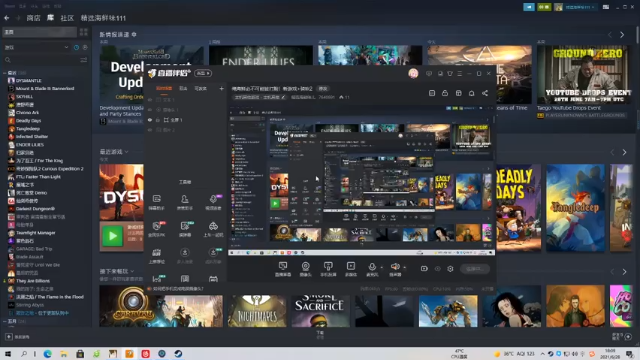Open advanced filter options in the Steam library search
This screenshot has height=360, width=640.
coord(84,60)
